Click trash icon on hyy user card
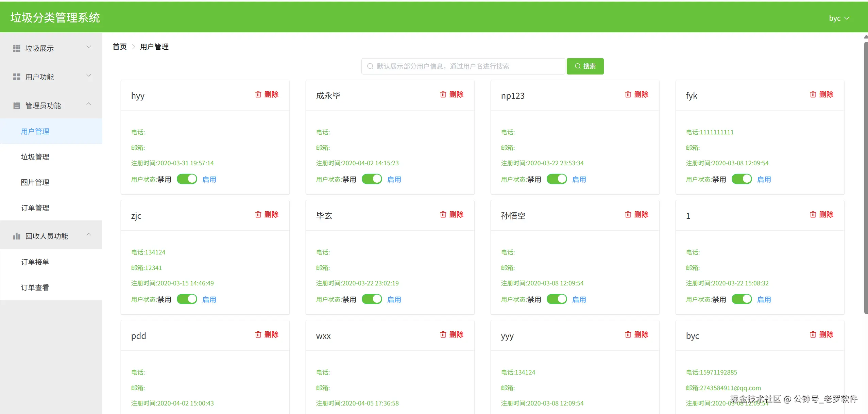Image resolution: width=868 pixels, height=414 pixels. (x=258, y=95)
